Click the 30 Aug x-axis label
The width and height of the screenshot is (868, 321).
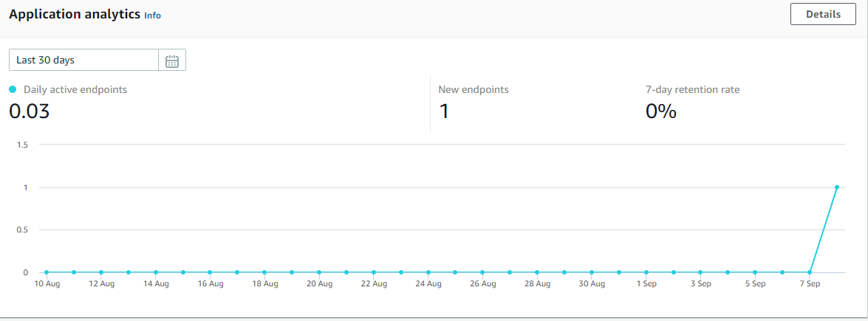591,284
